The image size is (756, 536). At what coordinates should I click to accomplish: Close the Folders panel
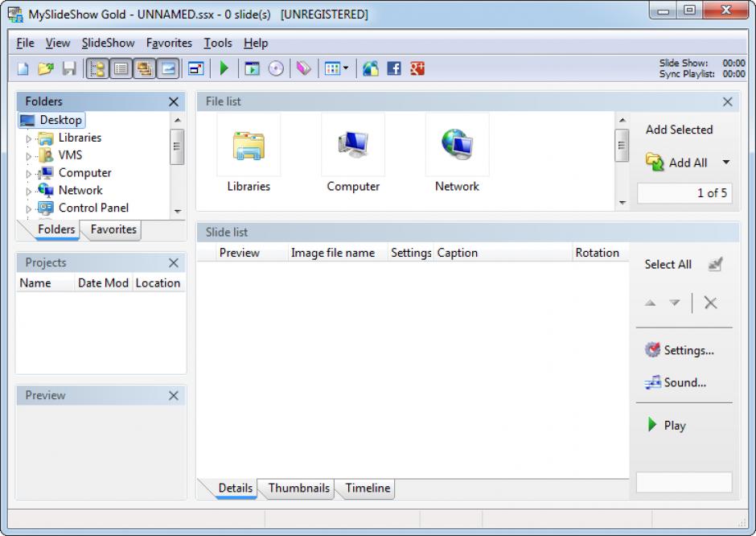(x=174, y=101)
